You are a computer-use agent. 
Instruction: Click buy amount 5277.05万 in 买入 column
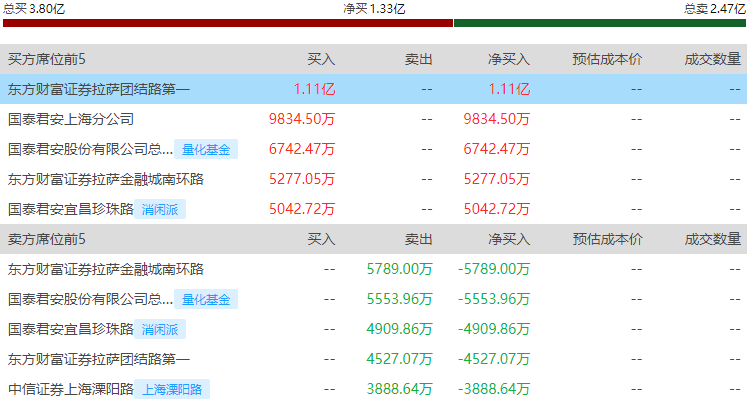(302, 179)
